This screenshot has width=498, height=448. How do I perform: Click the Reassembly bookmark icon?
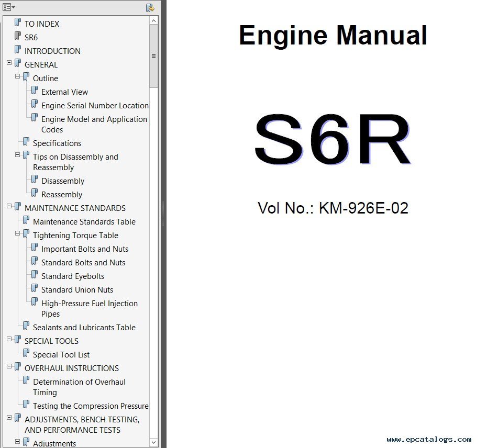(x=35, y=193)
